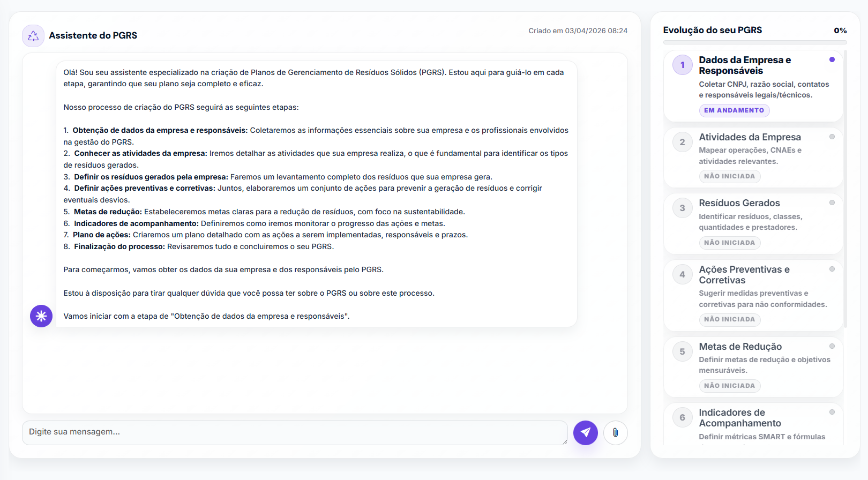Click the 'Criado em 03/04/2026 08:24' timestamp
This screenshot has width=868, height=480.
(578, 31)
